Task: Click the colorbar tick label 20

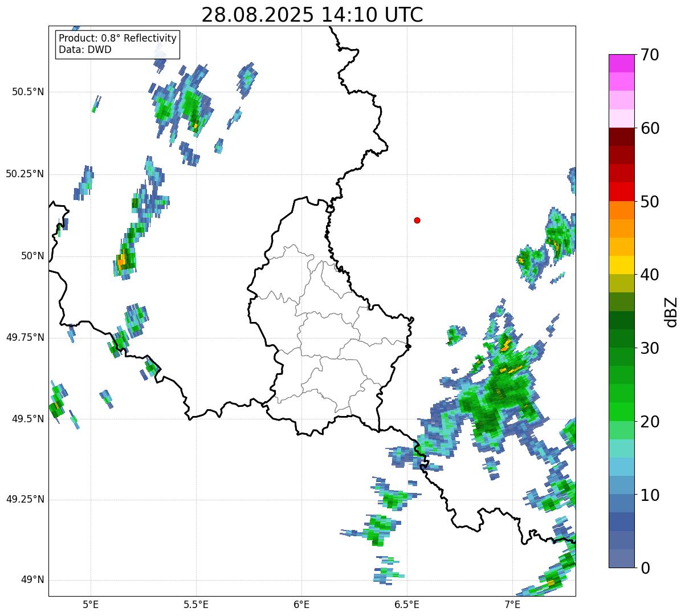Action: coord(650,422)
